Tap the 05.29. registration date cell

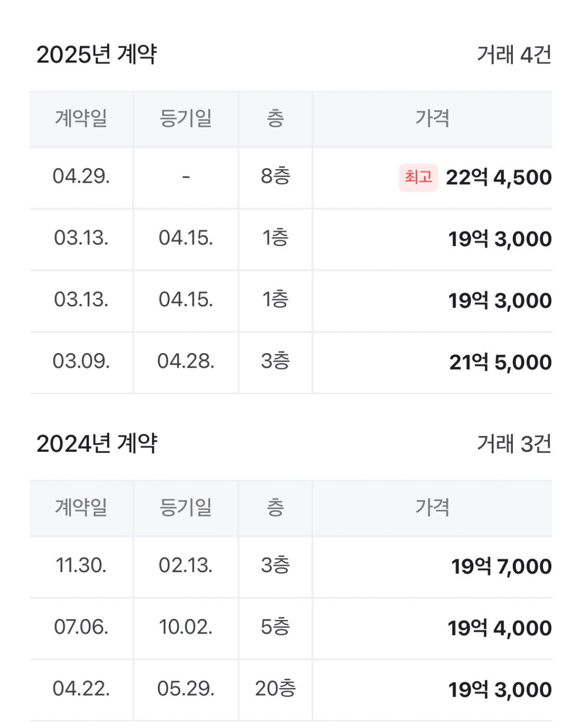(x=186, y=689)
